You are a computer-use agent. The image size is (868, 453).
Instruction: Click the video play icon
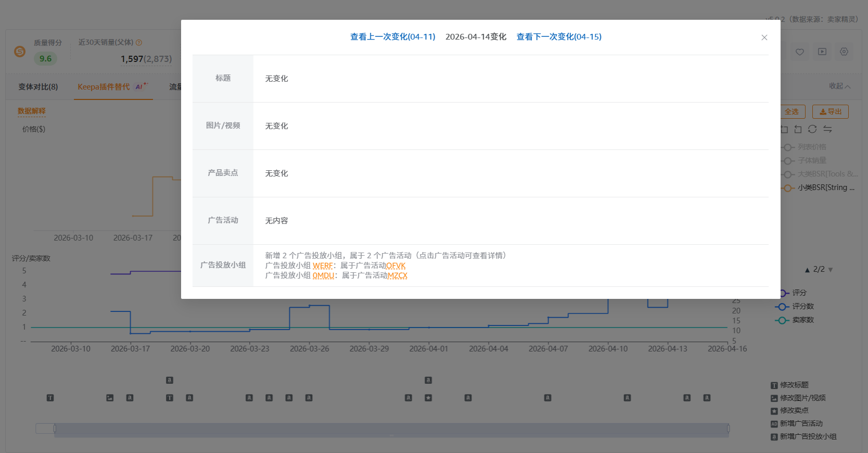[822, 52]
